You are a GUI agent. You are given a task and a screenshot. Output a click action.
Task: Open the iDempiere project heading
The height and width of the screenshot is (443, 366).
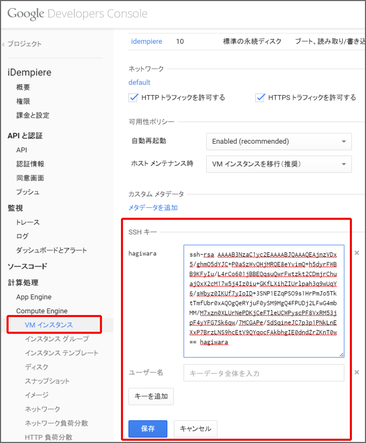click(x=29, y=72)
